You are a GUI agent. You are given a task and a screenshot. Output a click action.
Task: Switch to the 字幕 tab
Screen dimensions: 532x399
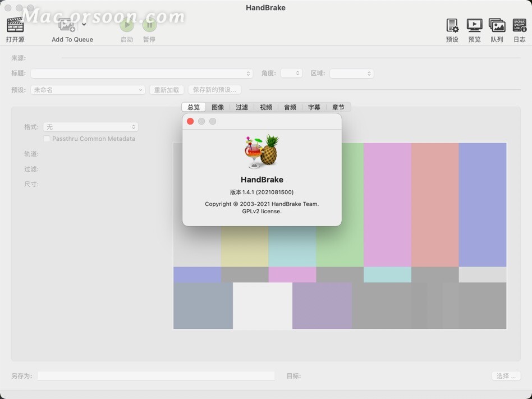click(x=314, y=107)
